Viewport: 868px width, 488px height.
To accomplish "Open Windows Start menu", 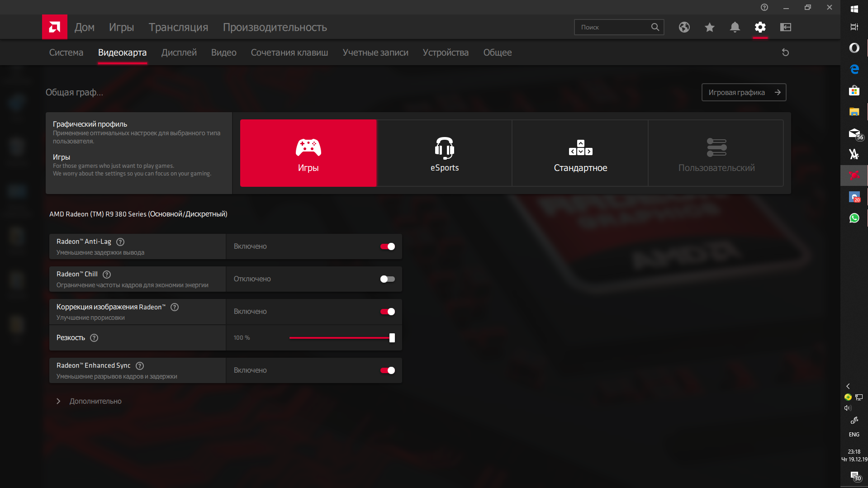I will [x=854, y=9].
